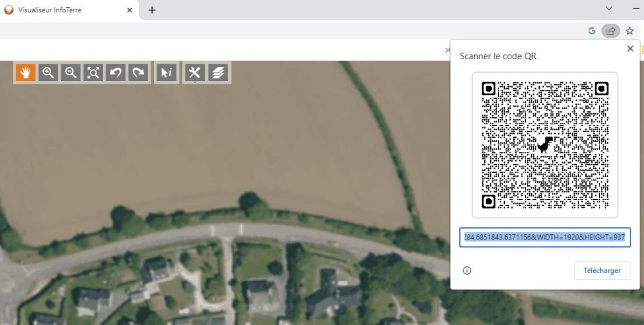Screen dimensions: 644x325
Task: Open the layers stack panel
Action: [x=218, y=73]
